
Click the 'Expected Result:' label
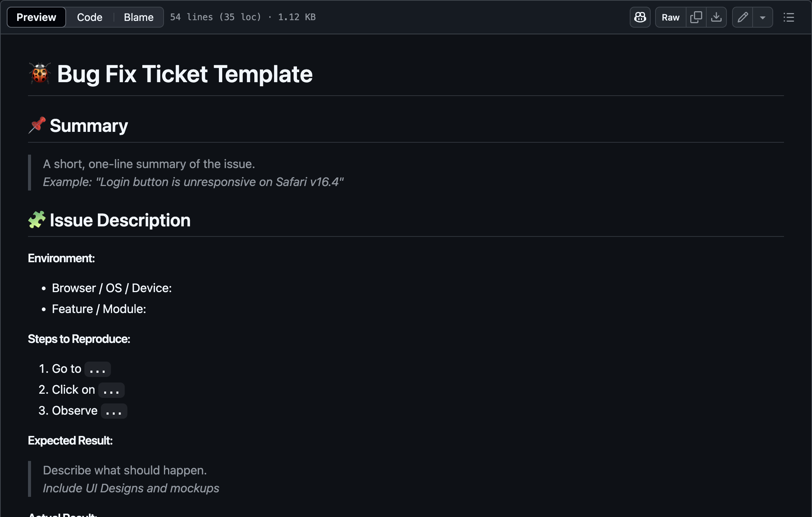(x=70, y=440)
